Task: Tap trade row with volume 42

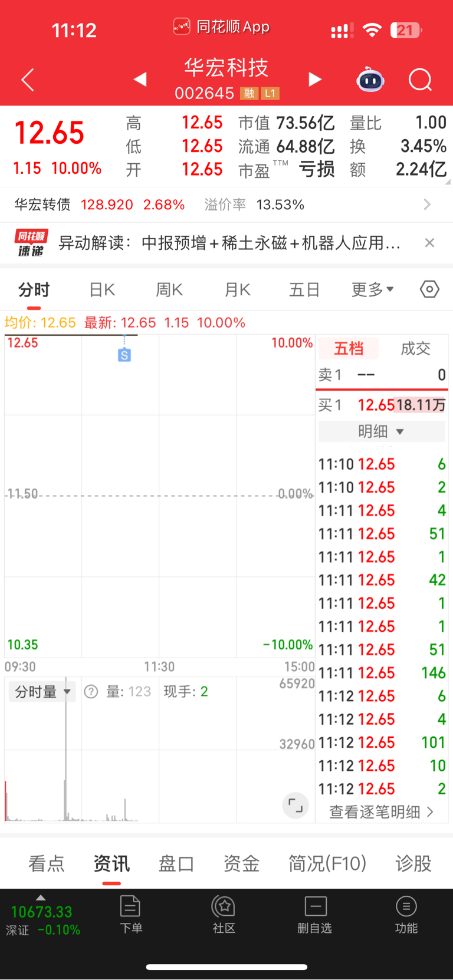Action: pos(382,580)
